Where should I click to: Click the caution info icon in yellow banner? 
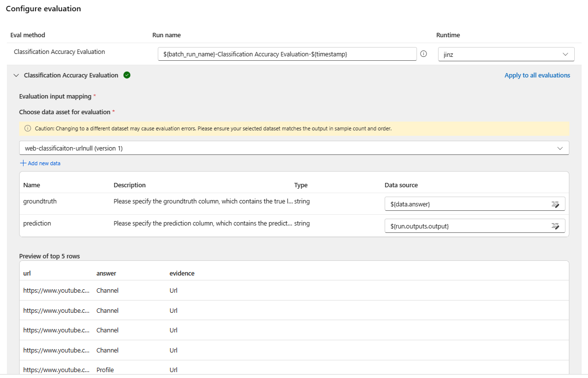(x=28, y=128)
